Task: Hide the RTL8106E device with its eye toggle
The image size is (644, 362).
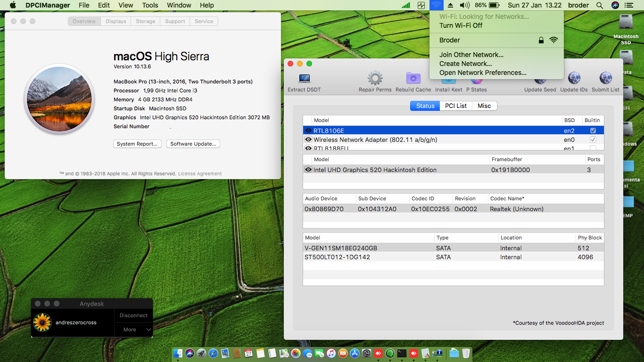Action: pos(308,130)
